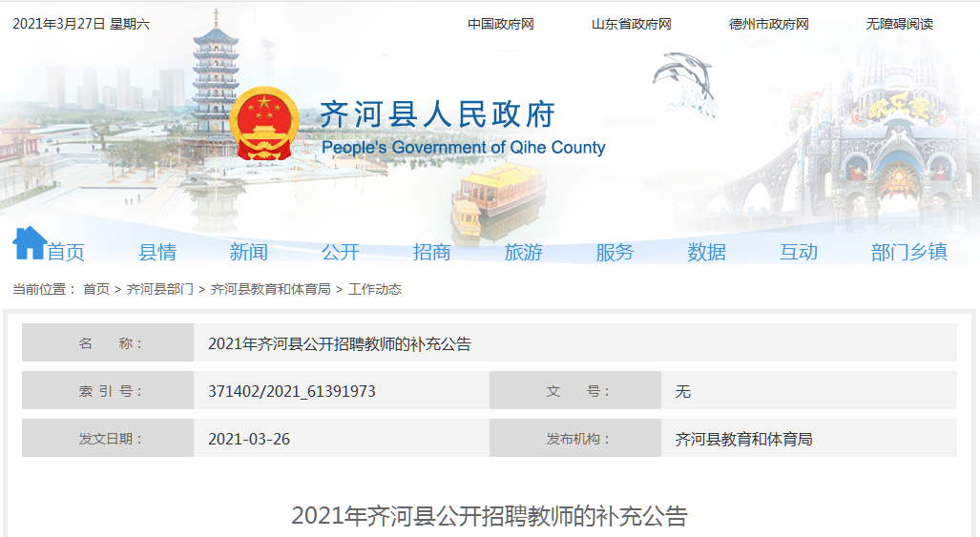Open the 公开 navigation item
The image size is (980, 537).
point(341,252)
